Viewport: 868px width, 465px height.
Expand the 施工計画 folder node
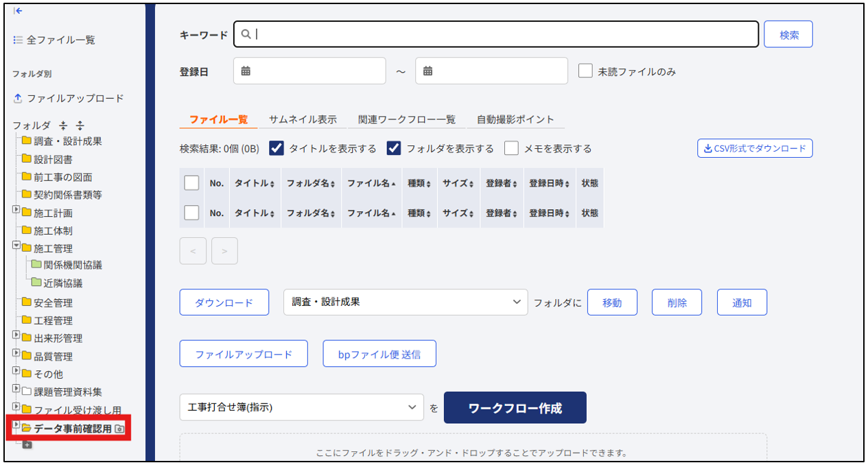(x=16, y=211)
